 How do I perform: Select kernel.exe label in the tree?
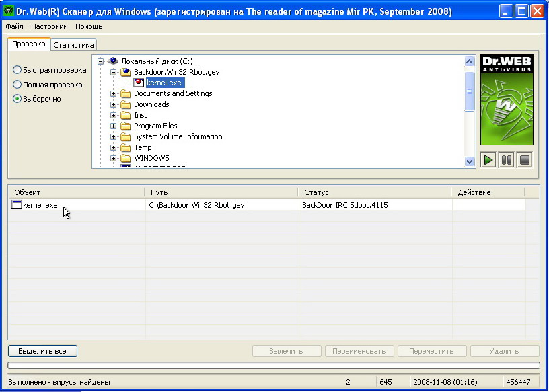[x=165, y=83]
